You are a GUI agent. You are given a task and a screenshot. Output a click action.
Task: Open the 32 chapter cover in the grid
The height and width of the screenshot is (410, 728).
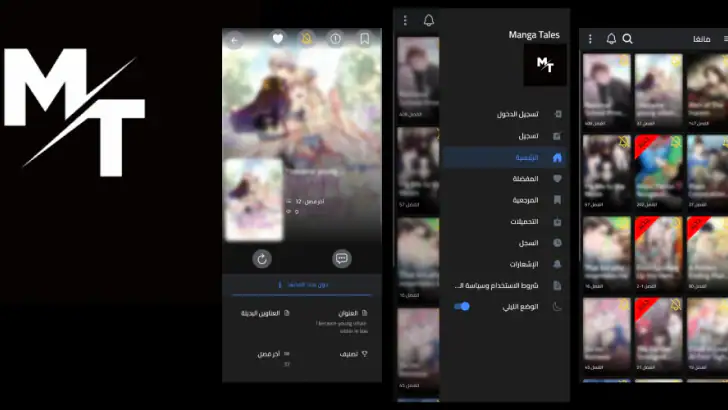point(659,91)
